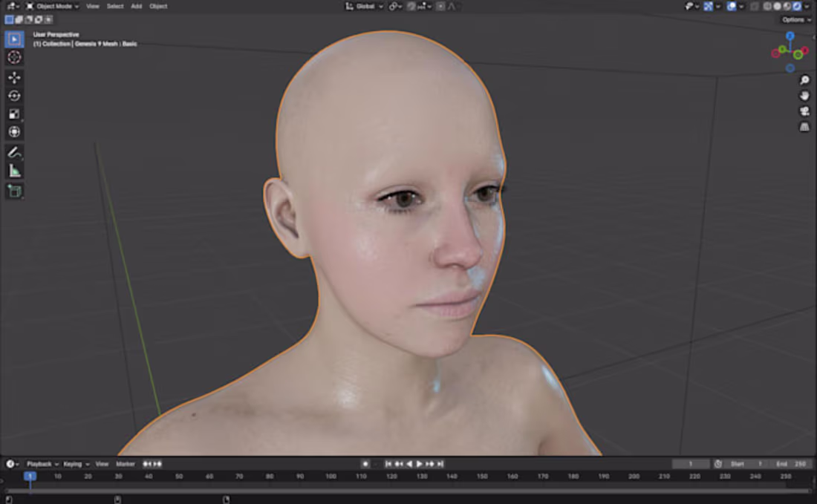
Task: Activate the Cursor tool
Action: (x=14, y=58)
